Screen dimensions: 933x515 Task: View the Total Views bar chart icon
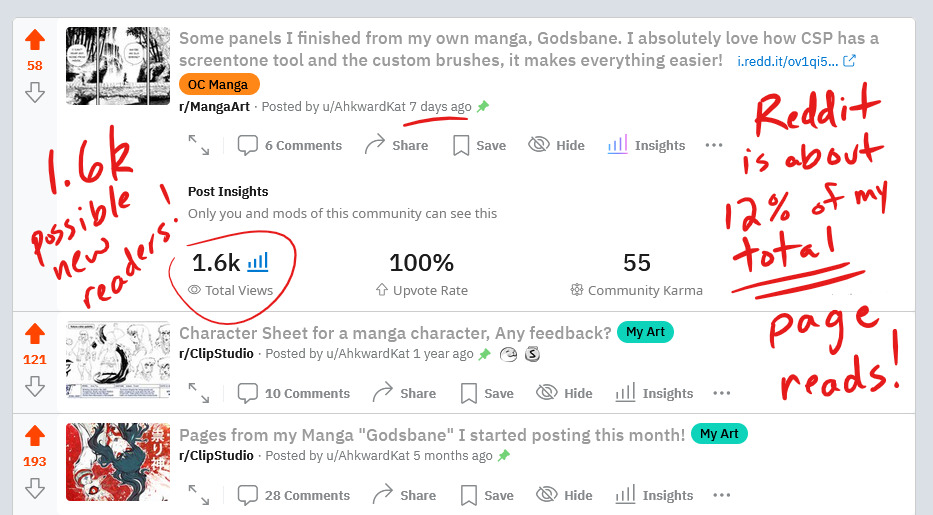click(x=258, y=262)
